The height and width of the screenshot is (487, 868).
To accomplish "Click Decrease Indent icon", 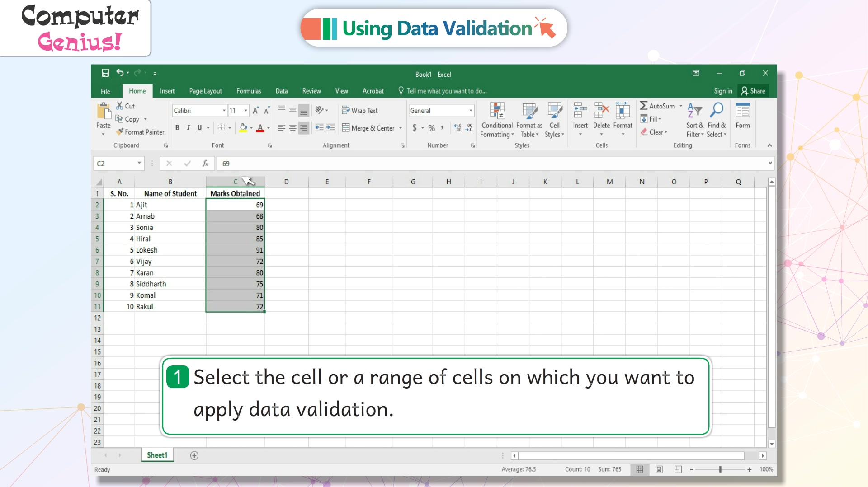I will click(x=319, y=128).
